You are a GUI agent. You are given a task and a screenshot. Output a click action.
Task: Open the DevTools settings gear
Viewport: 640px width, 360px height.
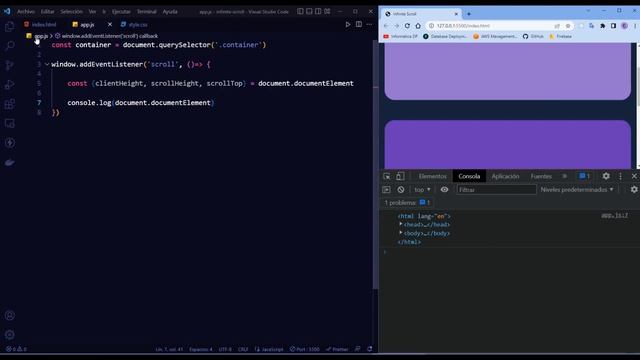[606, 176]
